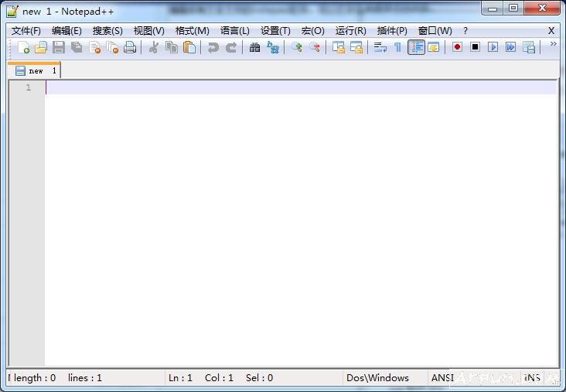Maximize the Notepad++ window
The width and height of the screenshot is (566, 392).
[513, 9]
